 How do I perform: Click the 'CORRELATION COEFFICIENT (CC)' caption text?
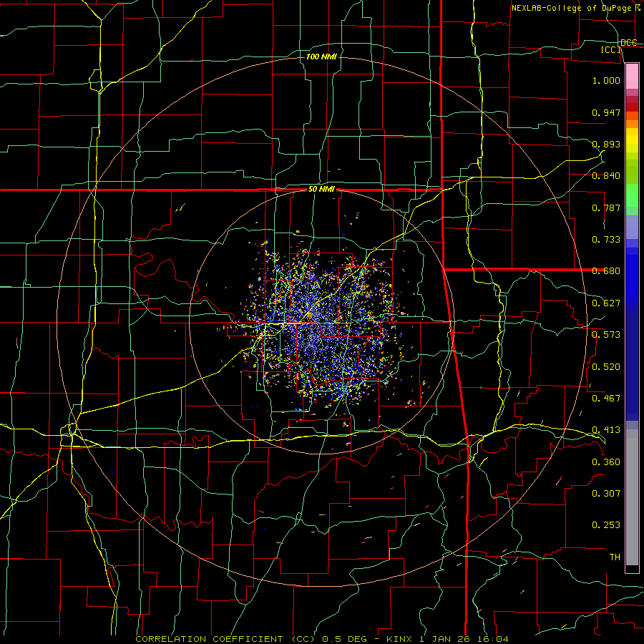tap(225, 639)
